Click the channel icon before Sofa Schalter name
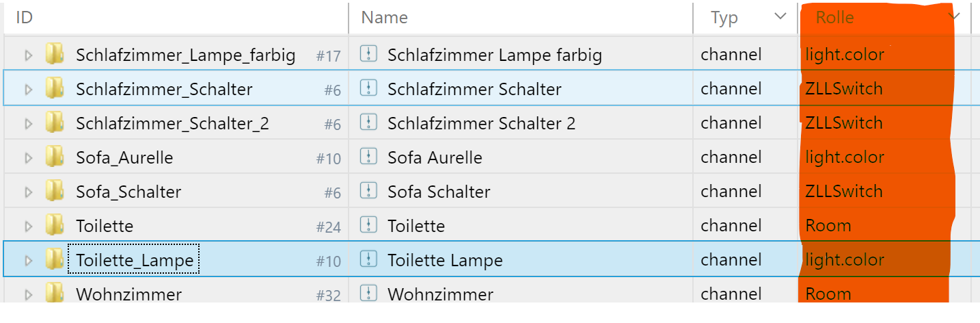This screenshot has width=980, height=323. 368,191
